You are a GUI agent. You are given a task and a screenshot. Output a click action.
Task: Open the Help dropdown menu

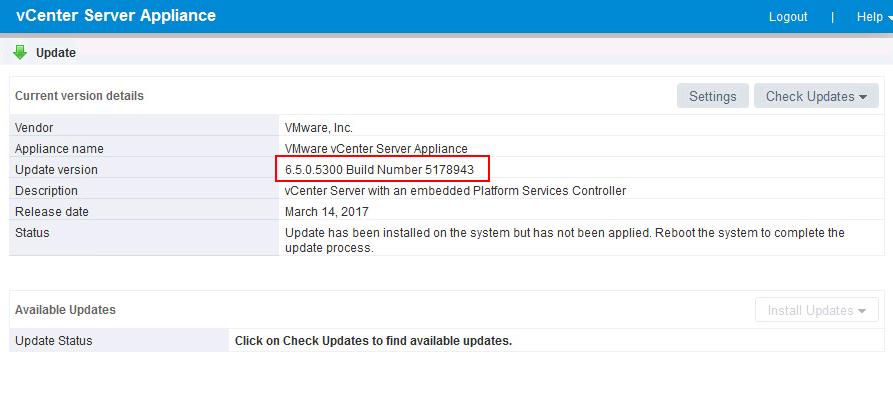(873, 17)
